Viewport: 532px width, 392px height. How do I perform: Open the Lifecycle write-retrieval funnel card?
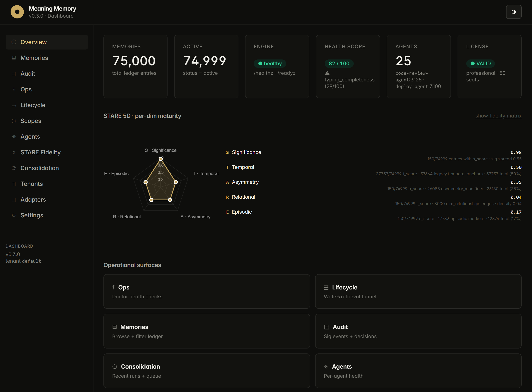[418, 291]
